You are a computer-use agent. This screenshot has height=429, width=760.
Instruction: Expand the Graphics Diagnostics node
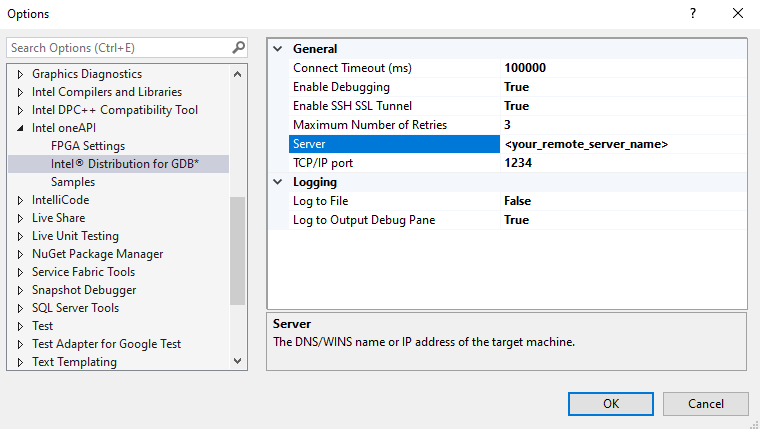coord(20,74)
